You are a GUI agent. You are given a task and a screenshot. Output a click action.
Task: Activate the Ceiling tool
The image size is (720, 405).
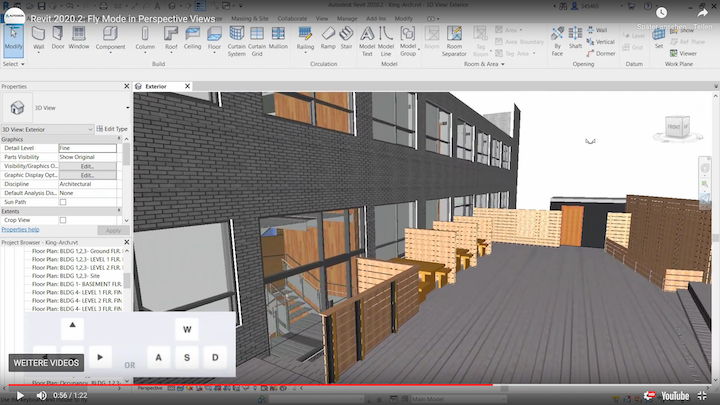[192, 38]
